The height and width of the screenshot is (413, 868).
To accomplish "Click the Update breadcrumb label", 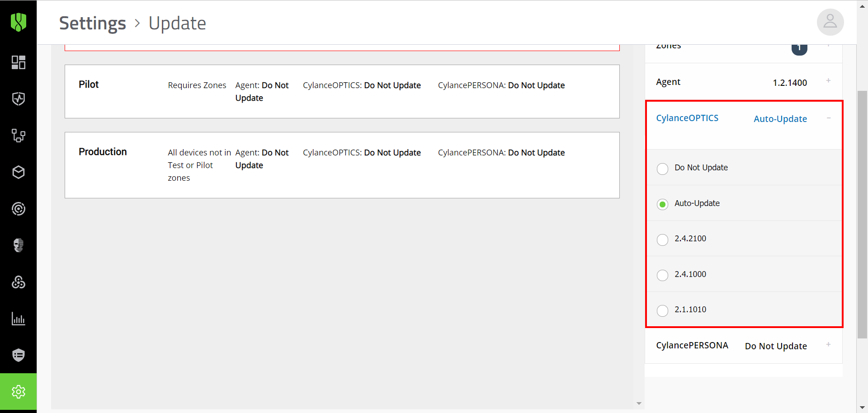I will [177, 23].
